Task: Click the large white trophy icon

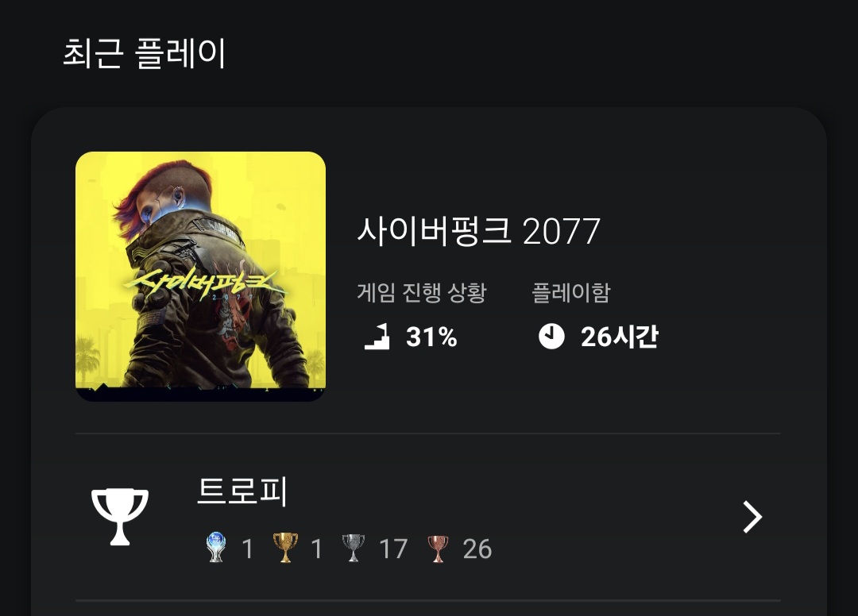Action: pos(120,517)
